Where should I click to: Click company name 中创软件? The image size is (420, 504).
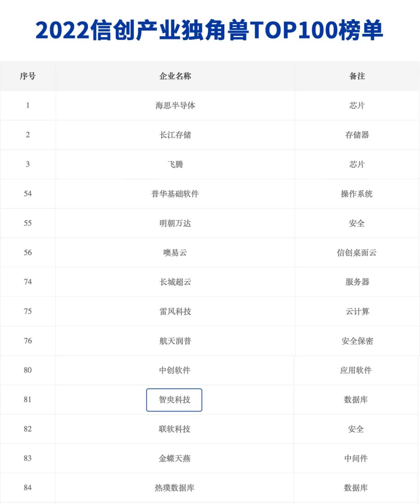tap(174, 370)
